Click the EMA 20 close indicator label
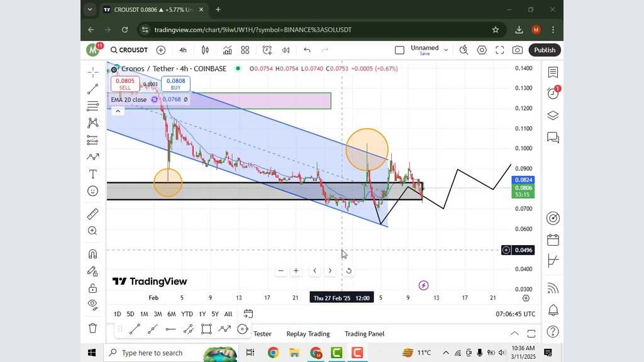The width and height of the screenshot is (644, 362). click(x=128, y=99)
